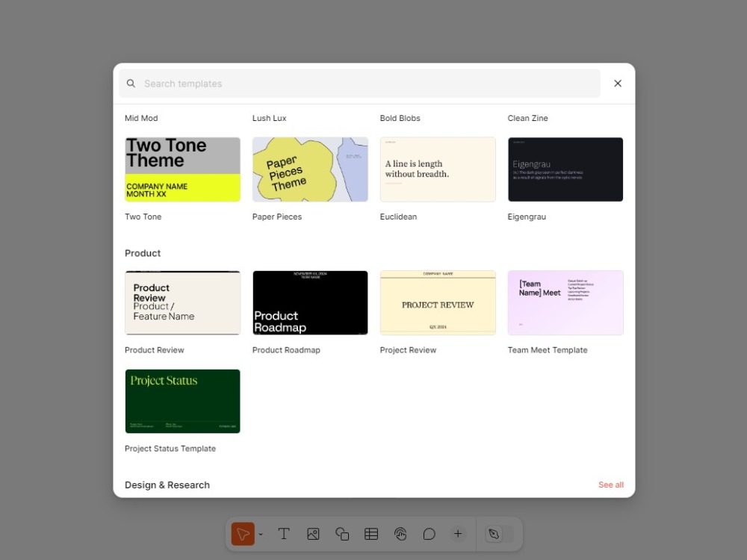Open Move tool options arrow
The height and width of the screenshot is (560, 747).
pos(261,535)
